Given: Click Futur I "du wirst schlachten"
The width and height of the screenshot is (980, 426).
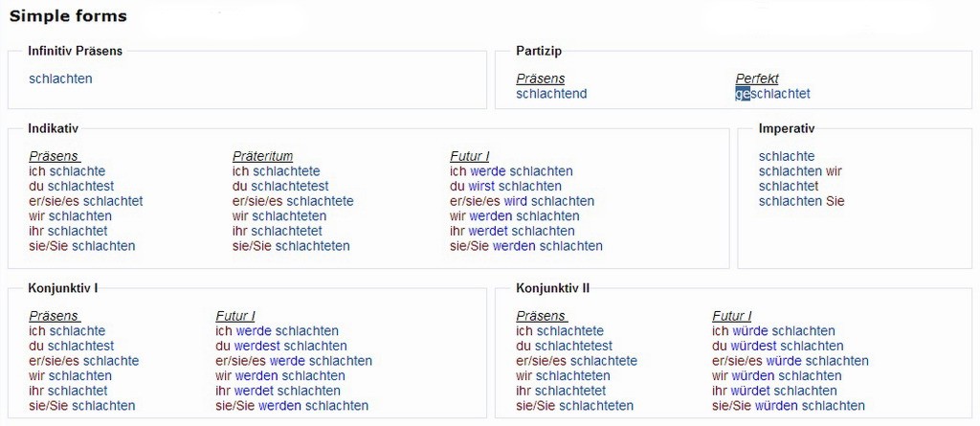Looking at the screenshot, I should 505,187.
